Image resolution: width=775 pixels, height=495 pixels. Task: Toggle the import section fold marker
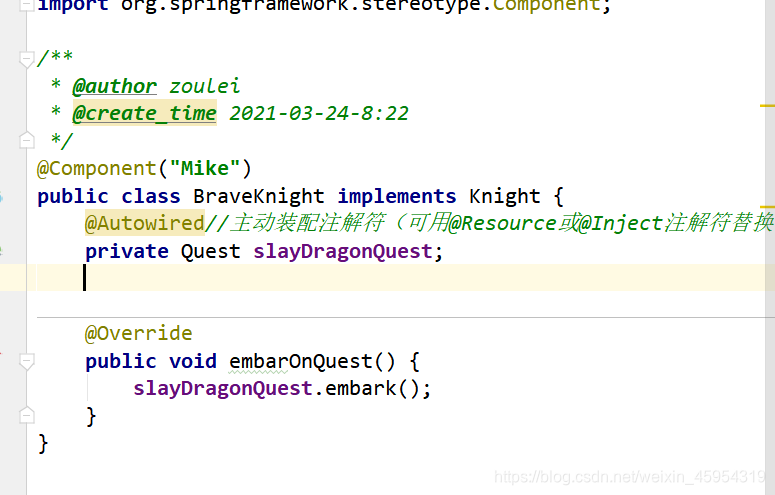pyautogui.click(x=26, y=5)
